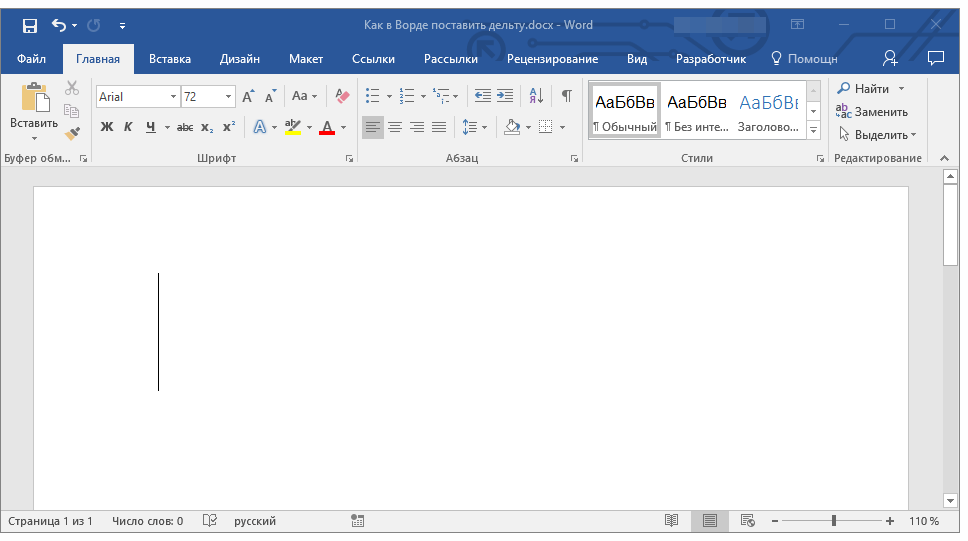Increase font size with grow icon

[248, 97]
